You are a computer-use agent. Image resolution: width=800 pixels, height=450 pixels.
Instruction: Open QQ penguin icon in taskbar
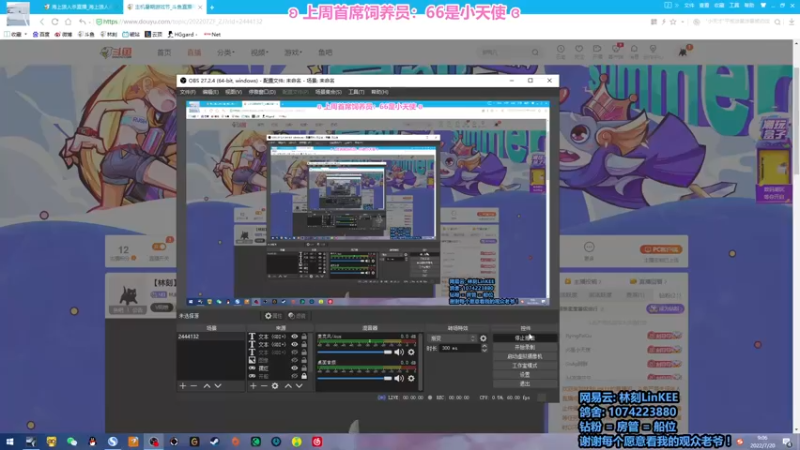[92, 442]
